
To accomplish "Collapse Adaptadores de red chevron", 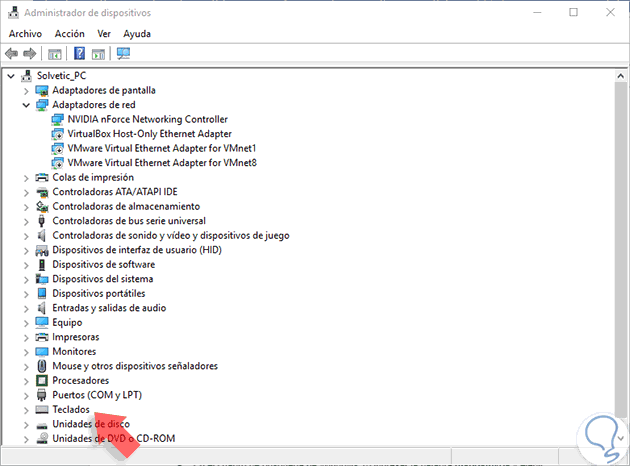I will [x=26, y=105].
